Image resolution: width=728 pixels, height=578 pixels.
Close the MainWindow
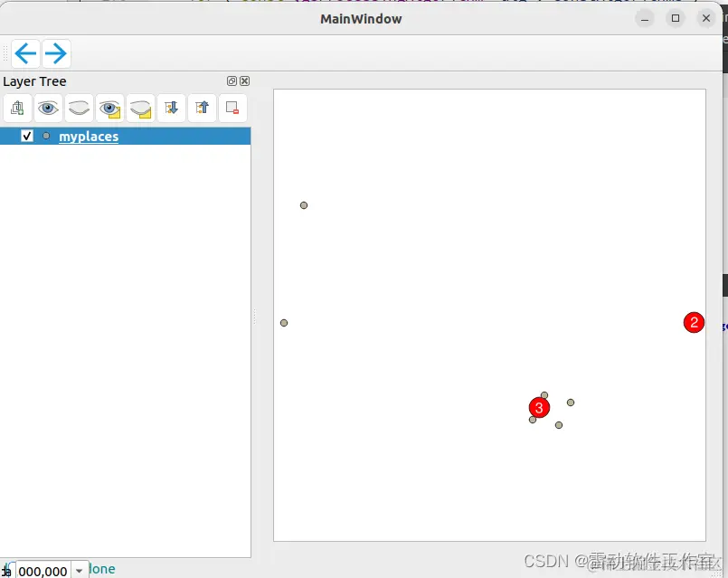pyautogui.click(x=706, y=19)
